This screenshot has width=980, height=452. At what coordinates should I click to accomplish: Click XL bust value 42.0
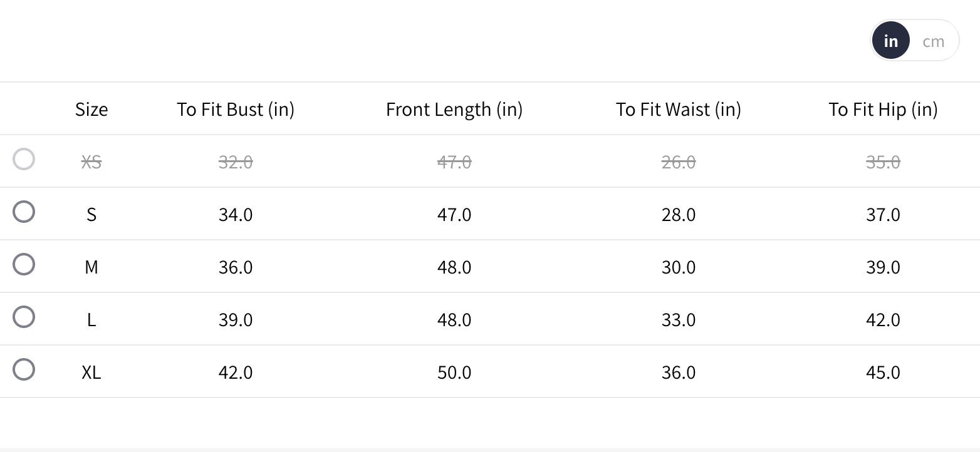pyautogui.click(x=236, y=372)
